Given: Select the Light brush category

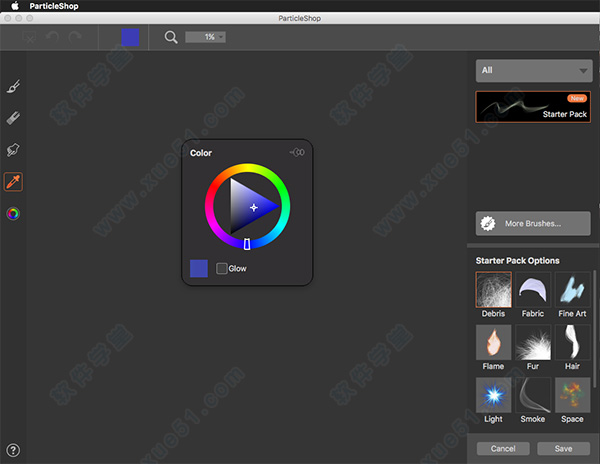Looking at the screenshot, I should 493,401.
